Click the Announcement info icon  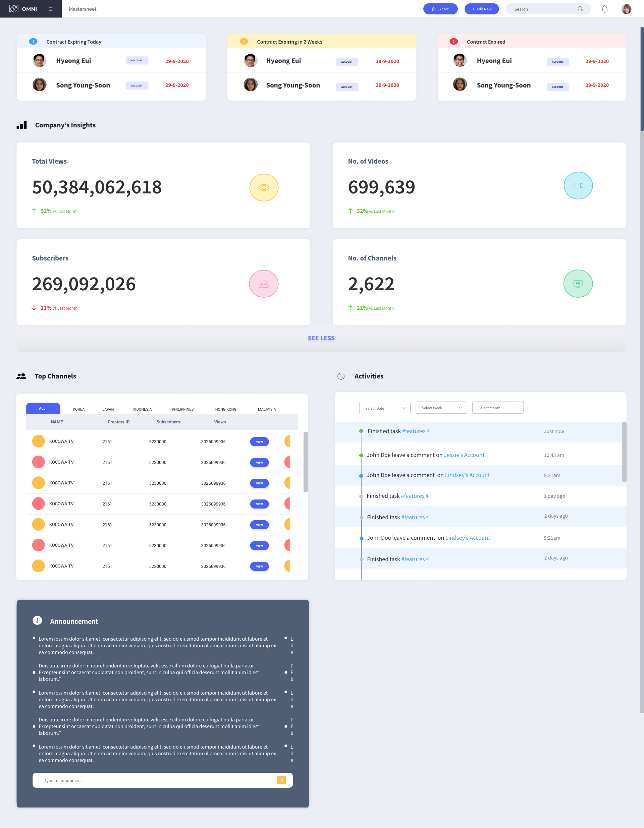[x=37, y=620]
